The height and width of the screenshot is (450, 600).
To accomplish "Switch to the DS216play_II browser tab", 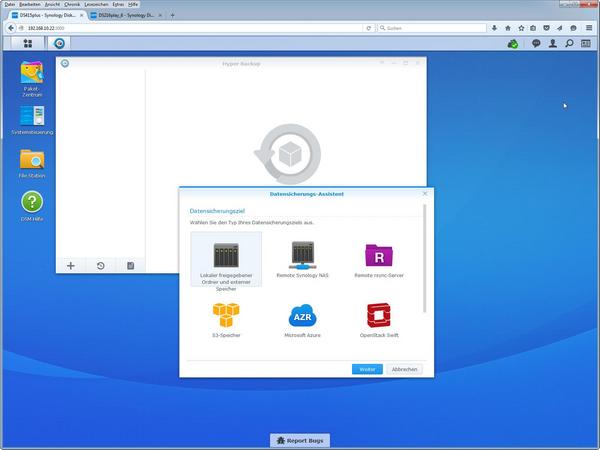I will click(126, 15).
